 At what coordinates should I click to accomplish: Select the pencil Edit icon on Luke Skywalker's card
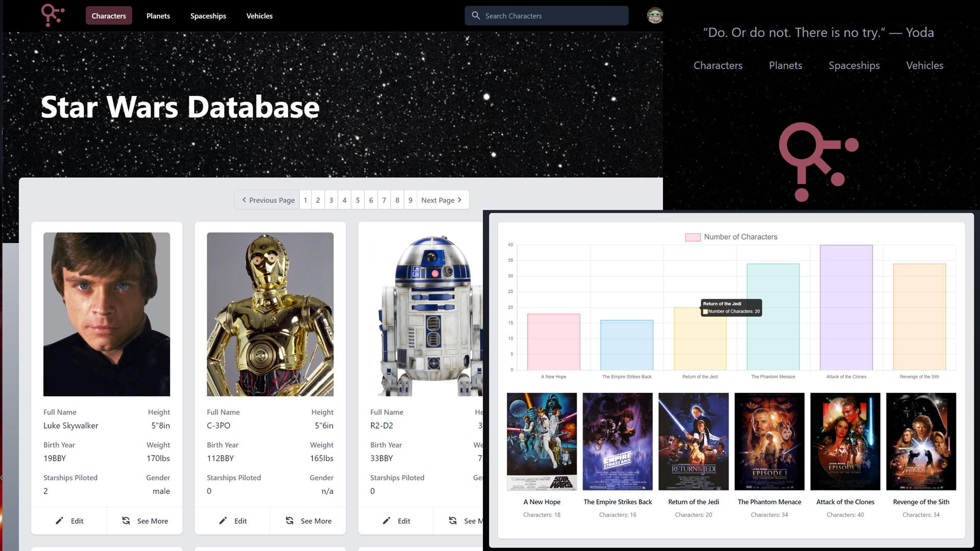60,521
